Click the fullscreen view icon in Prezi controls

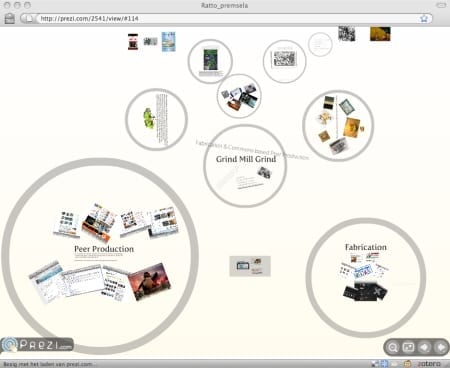pyautogui.click(x=408, y=347)
